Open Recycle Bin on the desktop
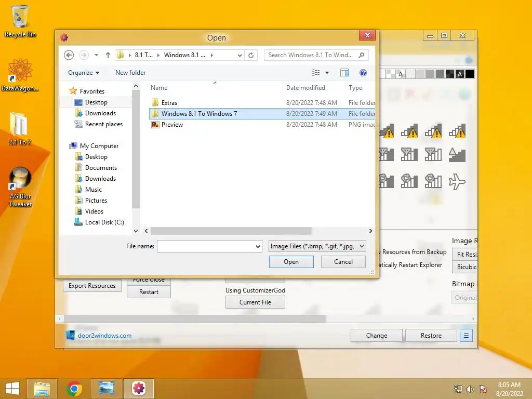Viewport: 532px width, 399px height. pos(20,21)
